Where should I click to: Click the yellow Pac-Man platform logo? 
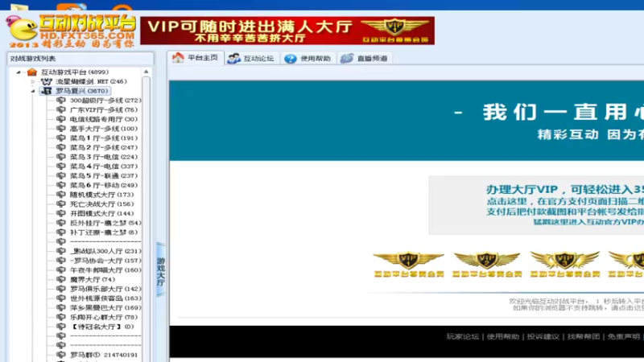click(23, 30)
